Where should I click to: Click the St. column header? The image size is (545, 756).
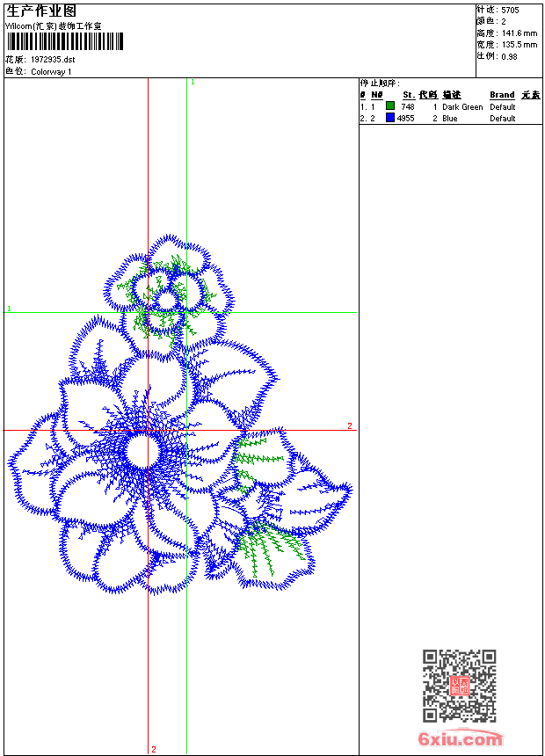(x=409, y=95)
